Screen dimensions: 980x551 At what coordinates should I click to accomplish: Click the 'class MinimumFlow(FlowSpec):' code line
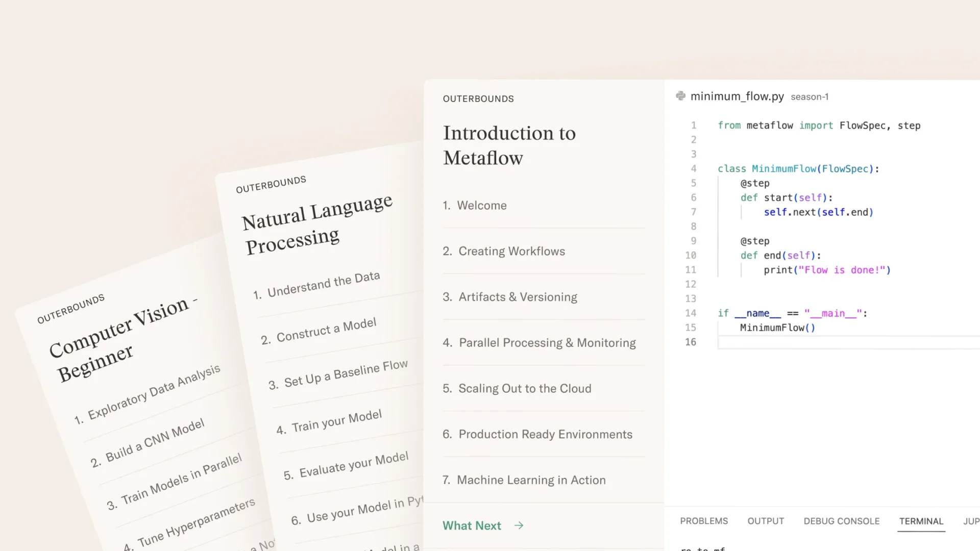click(x=798, y=169)
